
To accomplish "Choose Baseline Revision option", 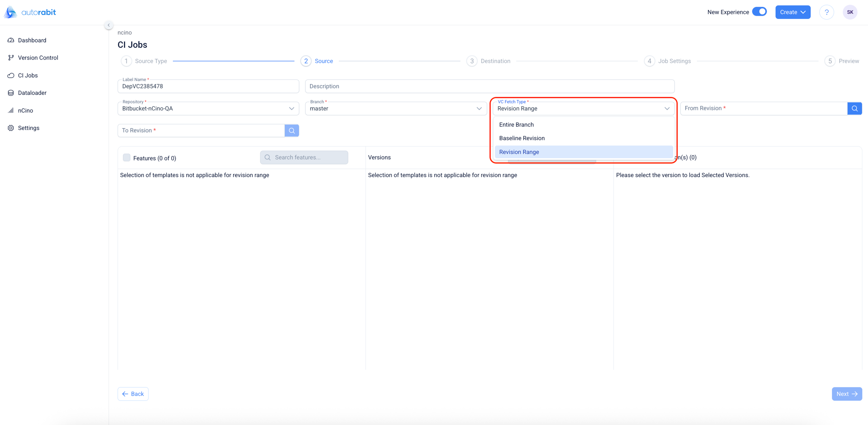I will 521,138.
